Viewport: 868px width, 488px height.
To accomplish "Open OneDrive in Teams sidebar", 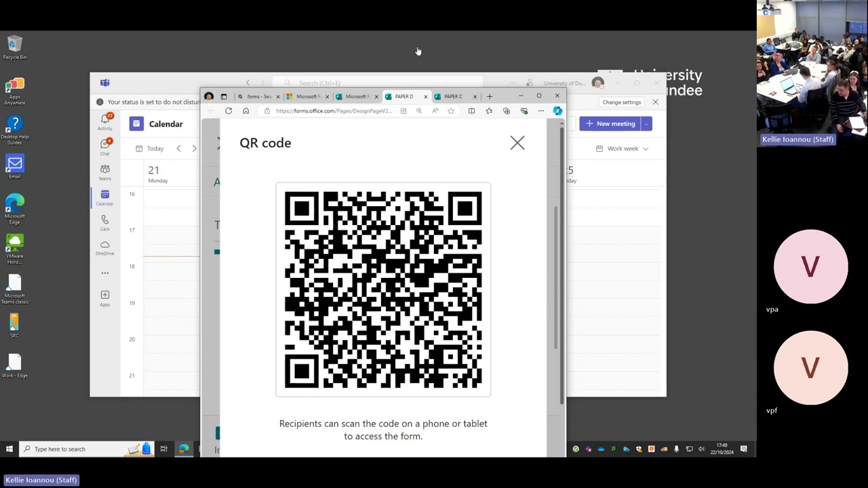I will [x=105, y=247].
